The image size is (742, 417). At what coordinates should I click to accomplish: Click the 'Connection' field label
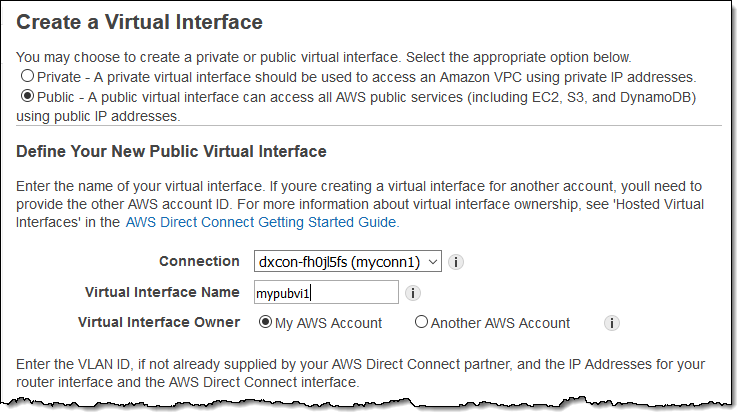click(199, 261)
